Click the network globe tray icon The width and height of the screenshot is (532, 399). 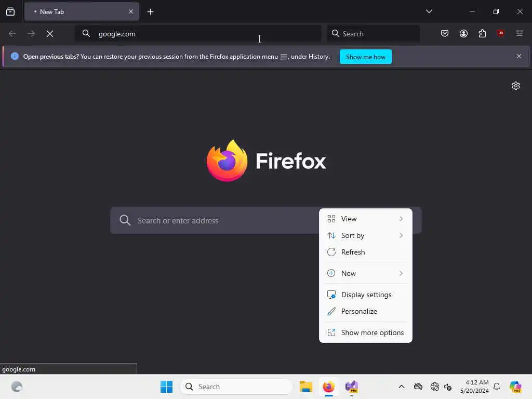pyautogui.click(x=434, y=387)
